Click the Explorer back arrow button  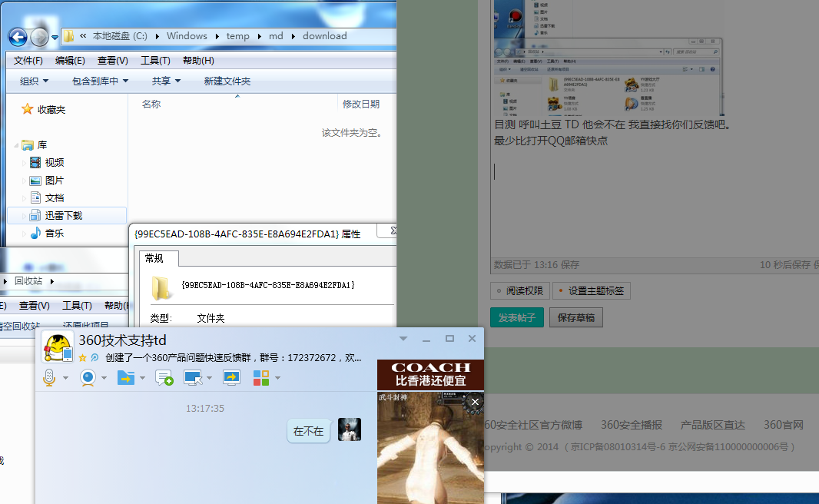18,37
